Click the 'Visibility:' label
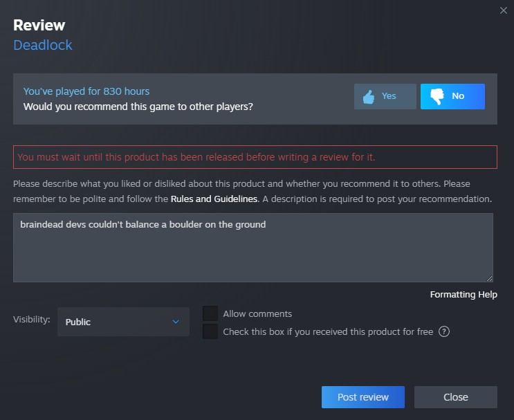 tap(31, 320)
